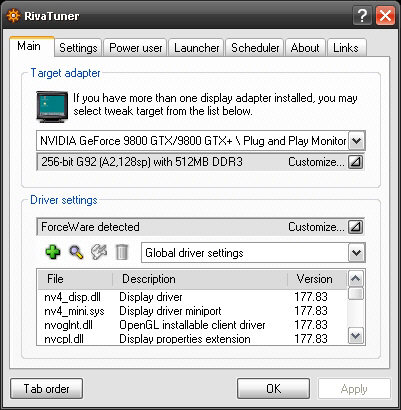The width and height of the screenshot is (401, 410).
Task: Click the Tab order button
Action: point(46,389)
